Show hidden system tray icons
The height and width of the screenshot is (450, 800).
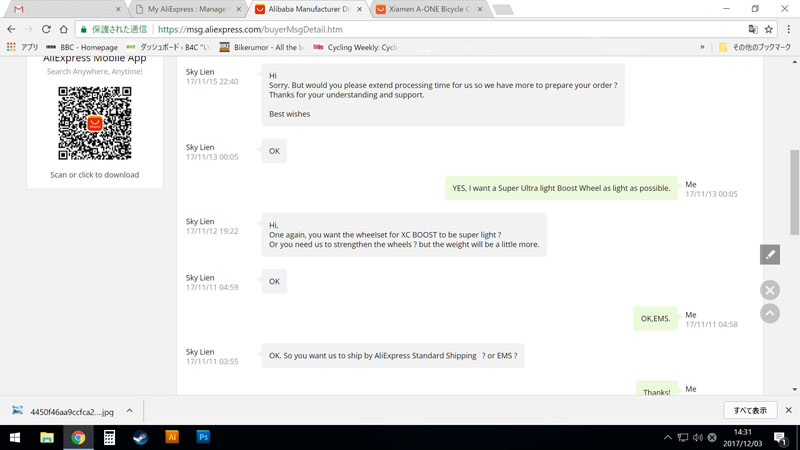(667, 437)
